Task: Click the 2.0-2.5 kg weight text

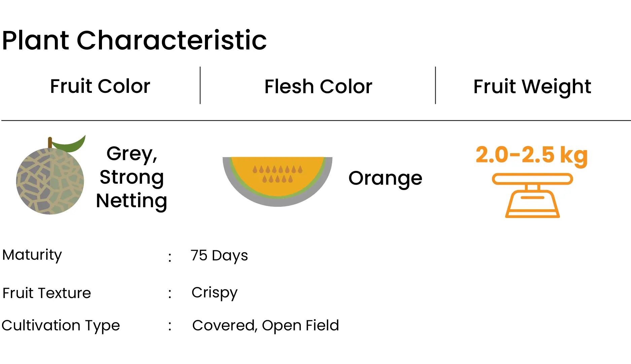Action: (532, 155)
